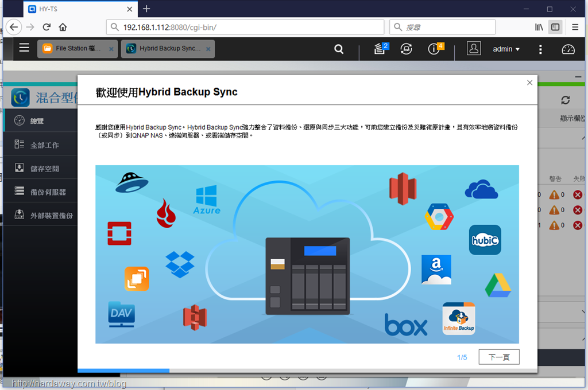
Task: Open the QTS search icon
Action: click(339, 49)
